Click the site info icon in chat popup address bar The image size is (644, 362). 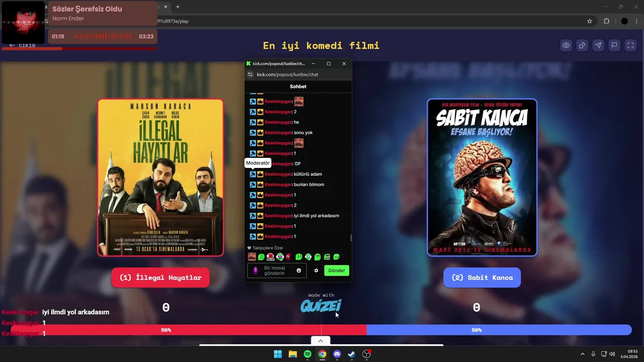[250, 74]
